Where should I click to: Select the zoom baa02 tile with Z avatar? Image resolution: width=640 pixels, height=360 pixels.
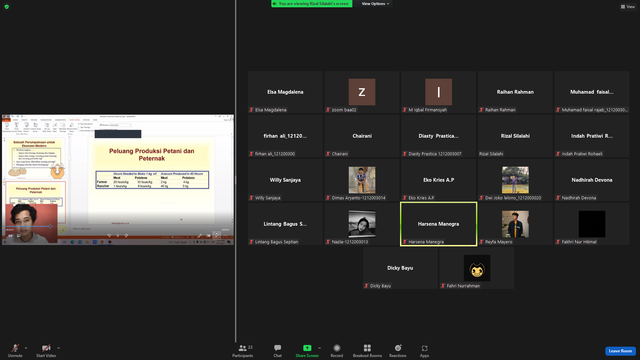click(362, 92)
